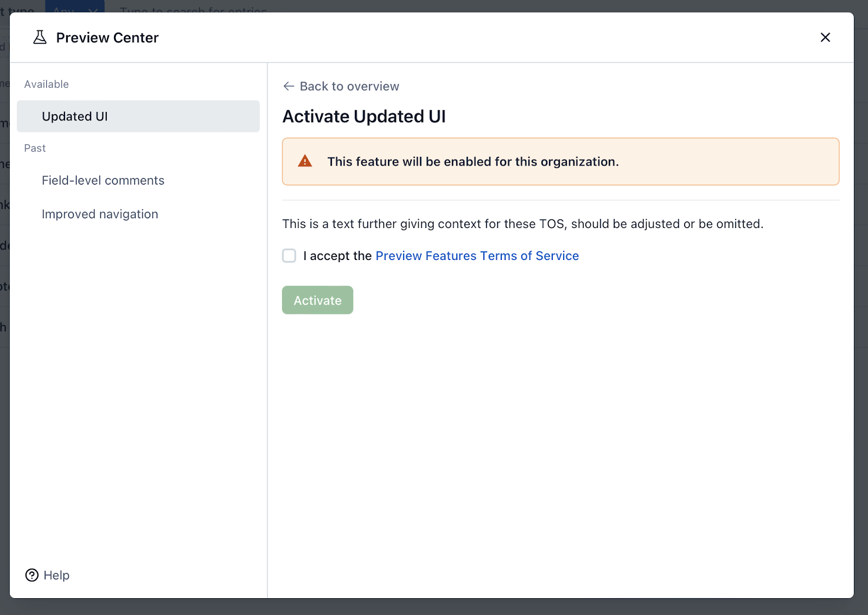Open Help via the question mark icon
Viewport: 868px width, 615px height.
click(x=31, y=575)
